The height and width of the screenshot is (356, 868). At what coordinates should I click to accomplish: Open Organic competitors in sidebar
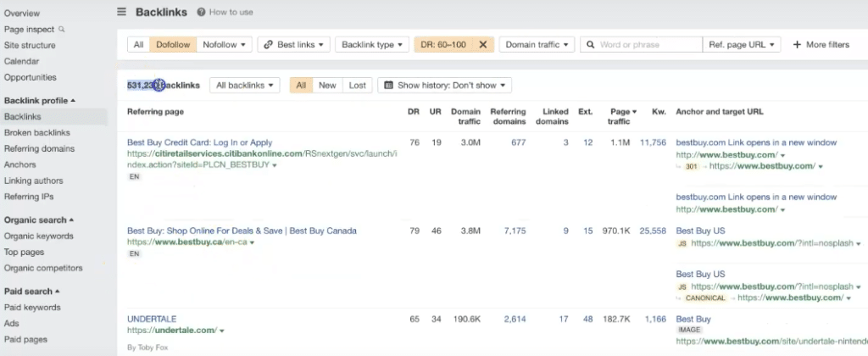click(43, 268)
